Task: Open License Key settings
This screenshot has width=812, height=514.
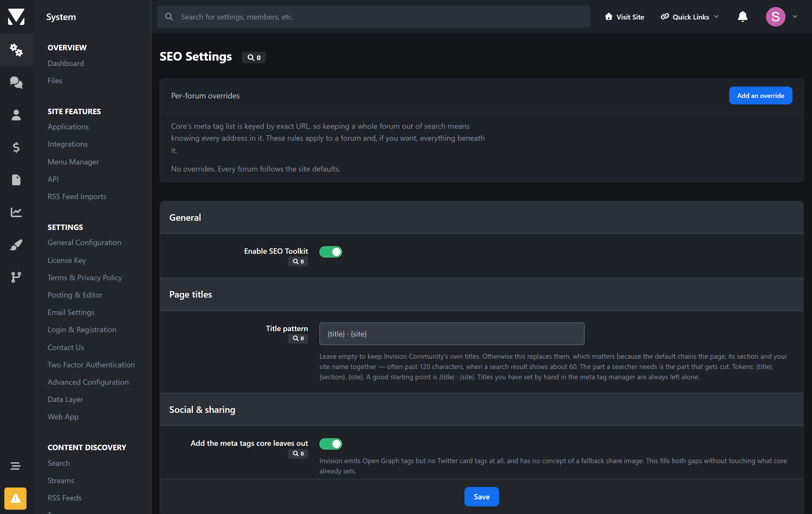Action: 67,260
